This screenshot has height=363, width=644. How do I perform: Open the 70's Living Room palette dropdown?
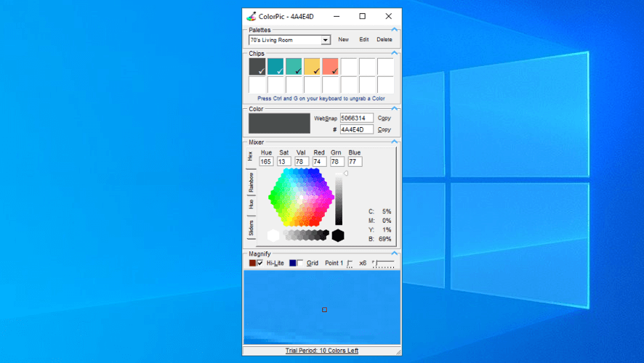tap(326, 40)
